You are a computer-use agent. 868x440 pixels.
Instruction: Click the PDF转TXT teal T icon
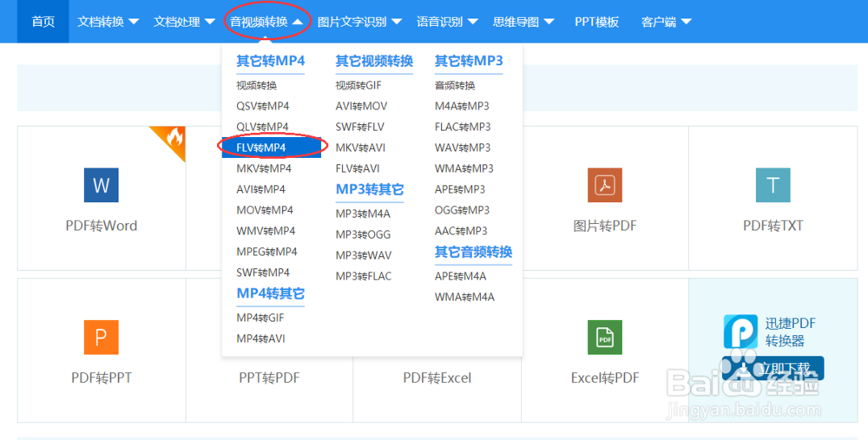[x=773, y=185]
